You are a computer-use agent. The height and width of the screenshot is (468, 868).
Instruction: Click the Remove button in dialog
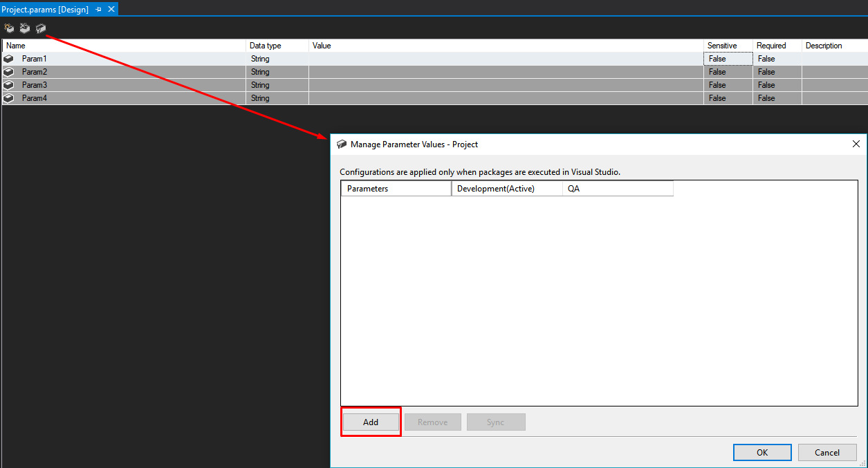(433, 422)
